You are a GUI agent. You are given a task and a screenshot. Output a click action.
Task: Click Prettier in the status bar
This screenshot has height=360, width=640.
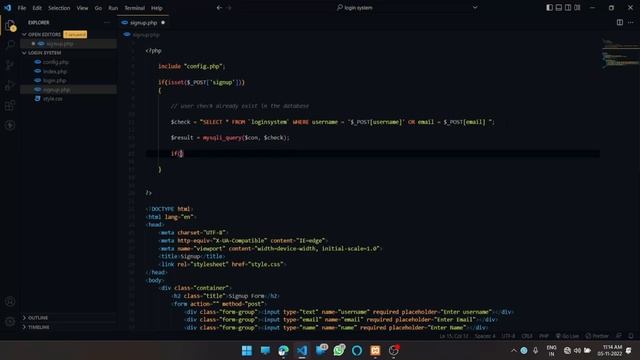click(597, 336)
